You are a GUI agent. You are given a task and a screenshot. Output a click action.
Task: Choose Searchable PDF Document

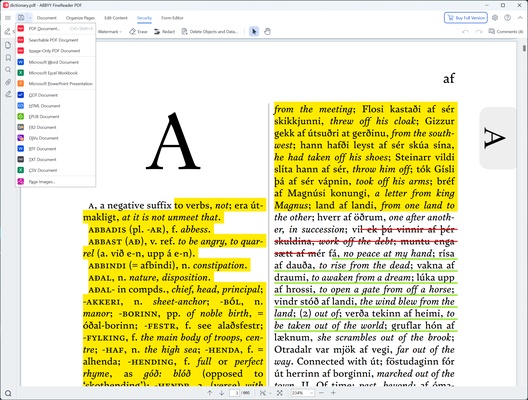point(56,40)
